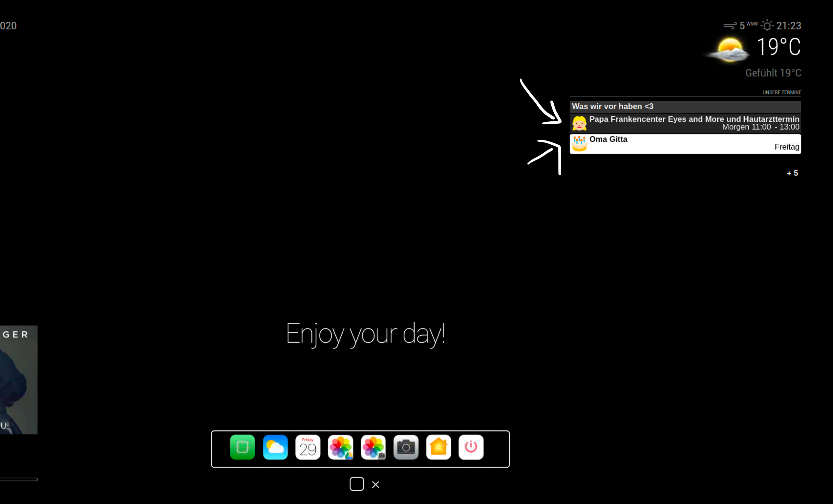Click the Gefühlt 19°C feels-like text
The image size is (833, 504).
tap(773, 73)
